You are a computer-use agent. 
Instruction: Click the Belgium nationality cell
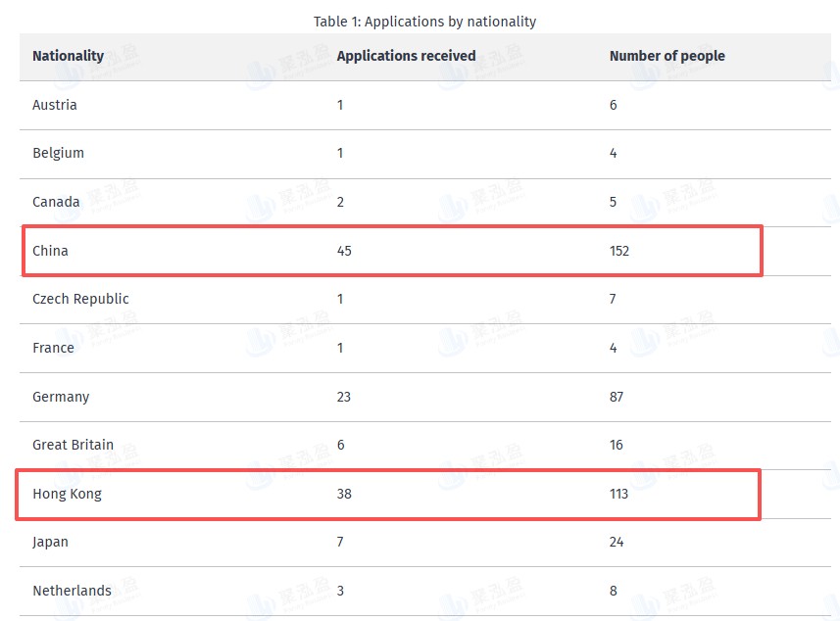click(x=58, y=153)
